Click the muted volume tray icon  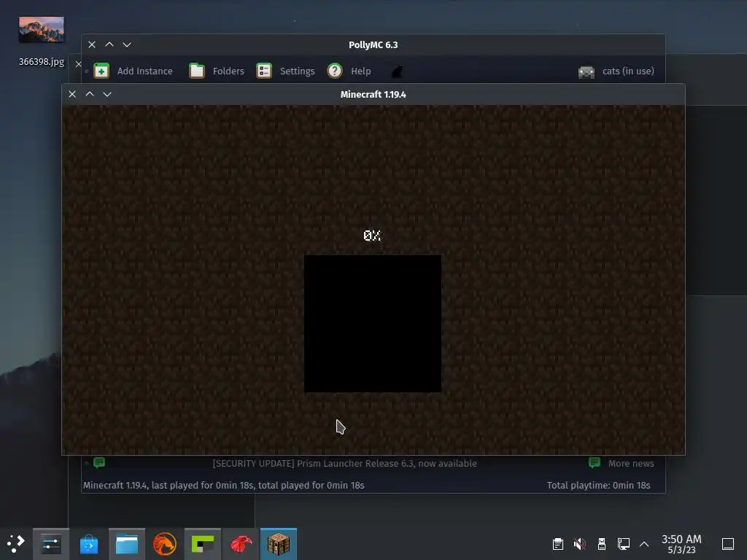[x=580, y=544]
